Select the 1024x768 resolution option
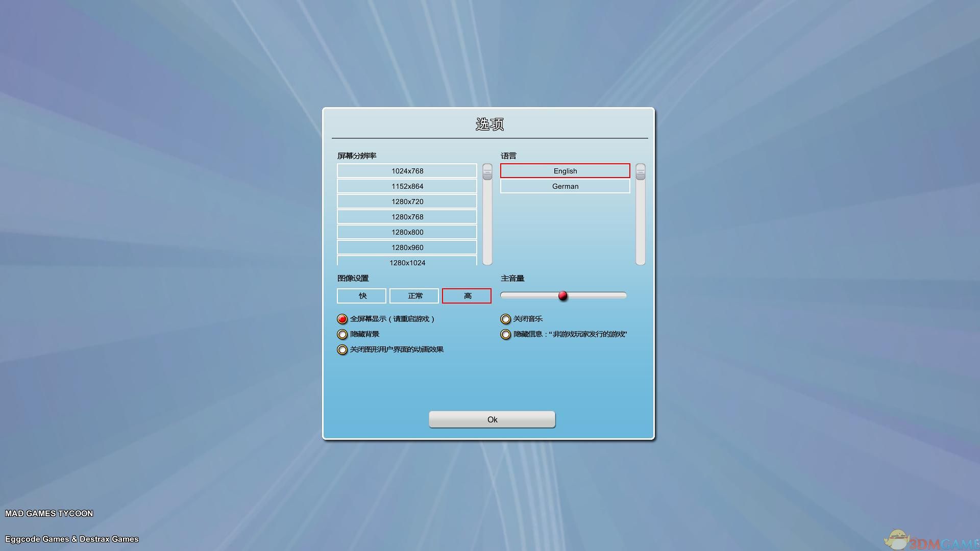This screenshot has width=980, height=551. pyautogui.click(x=407, y=171)
